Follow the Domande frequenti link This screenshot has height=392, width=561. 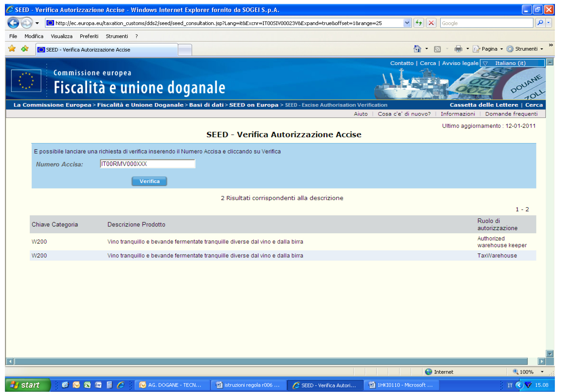pos(511,114)
